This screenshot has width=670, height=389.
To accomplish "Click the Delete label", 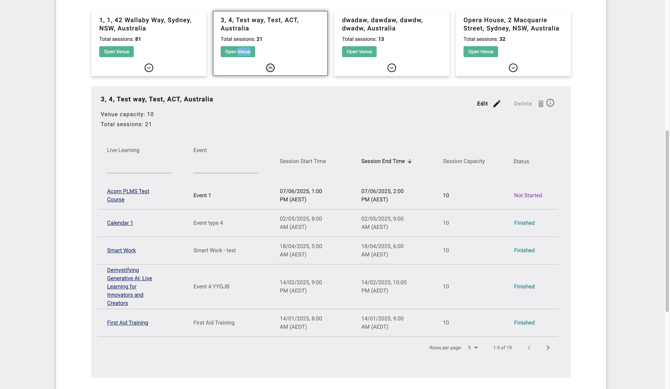I will (523, 103).
